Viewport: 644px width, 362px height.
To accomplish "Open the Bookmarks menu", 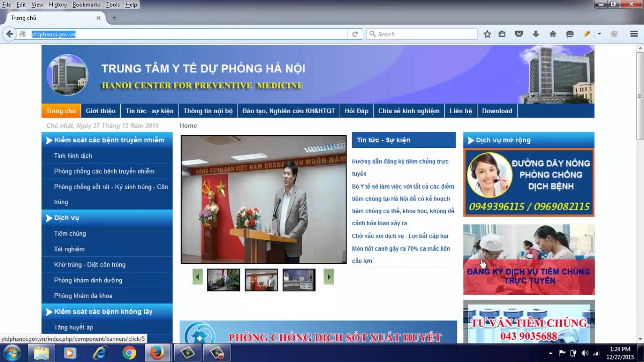I will [87, 5].
